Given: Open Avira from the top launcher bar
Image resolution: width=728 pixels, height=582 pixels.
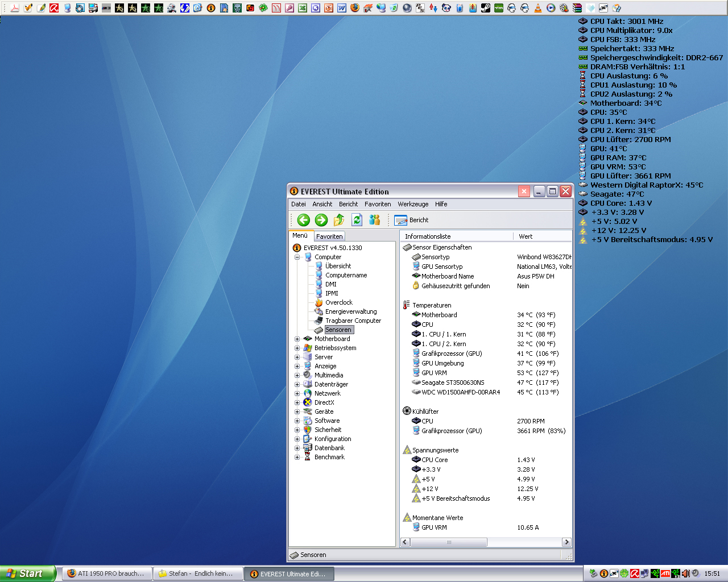Looking at the screenshot, I should [54, 8].
